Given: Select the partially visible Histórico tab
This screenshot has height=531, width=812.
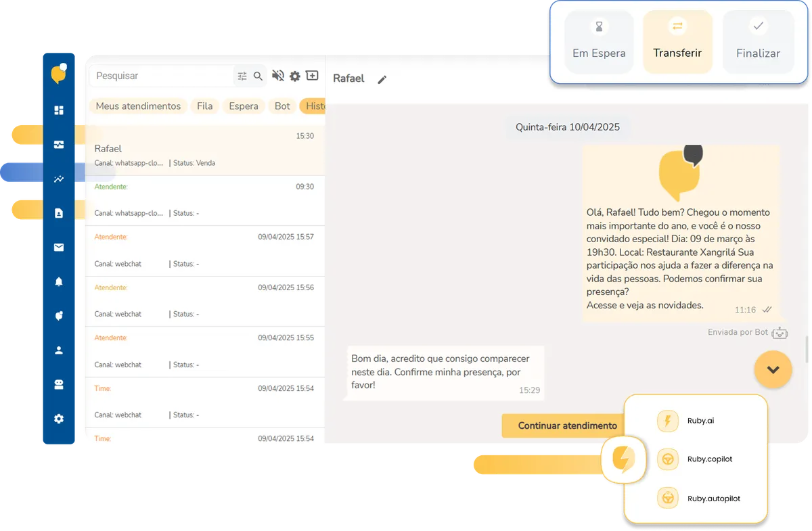Looking at the screenshot, I should [313, 106].
